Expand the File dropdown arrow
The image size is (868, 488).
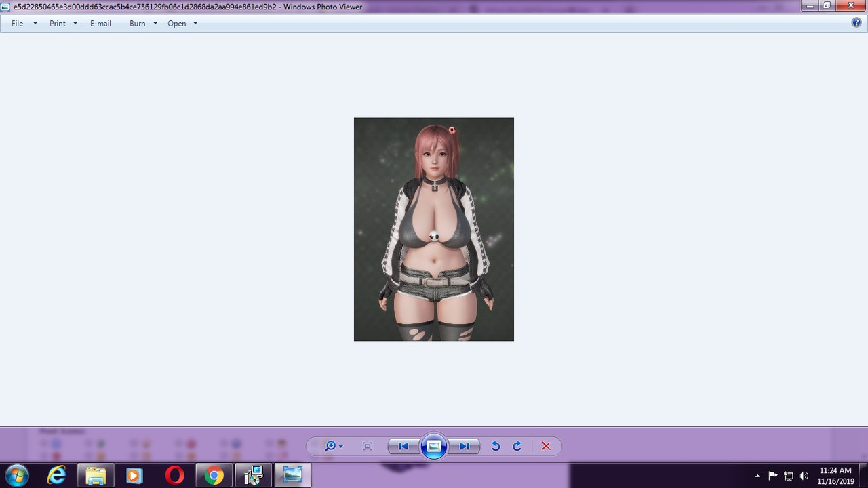35,23
